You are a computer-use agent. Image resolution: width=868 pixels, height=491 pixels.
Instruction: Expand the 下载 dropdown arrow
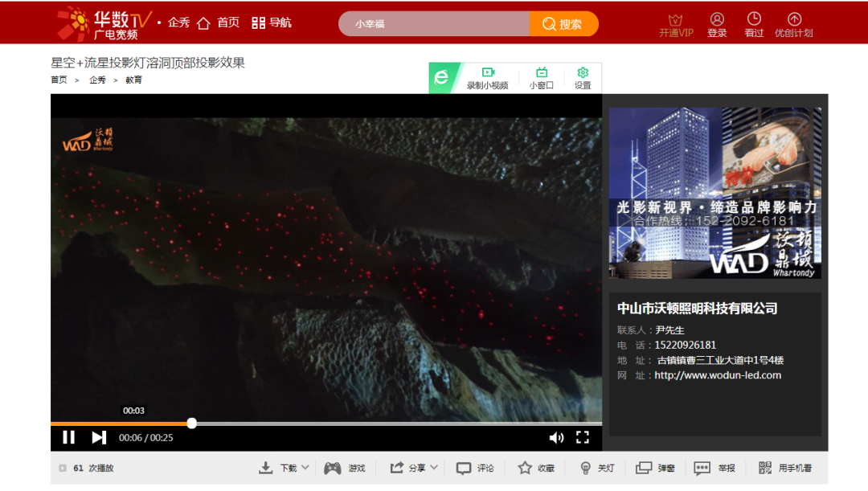tap(305, 468)
